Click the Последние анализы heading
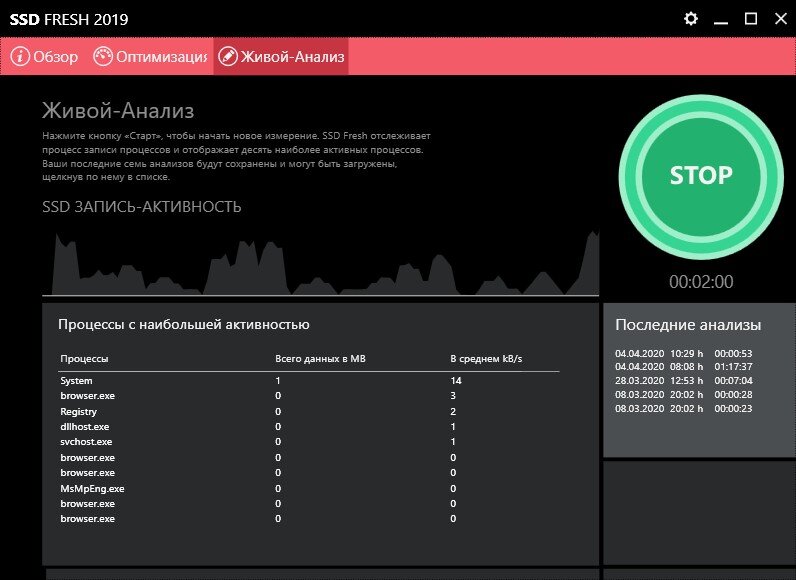 point(688,325)
